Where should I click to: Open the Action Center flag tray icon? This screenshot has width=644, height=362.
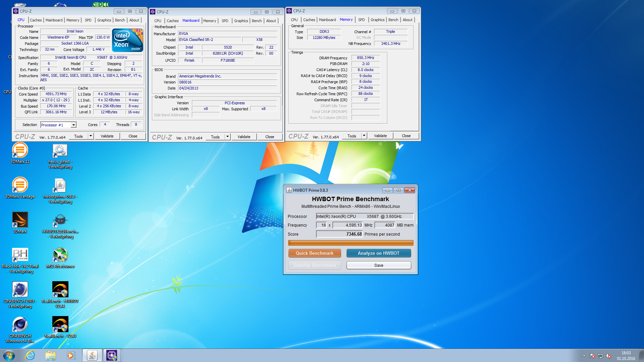click(x=592, y=356)
